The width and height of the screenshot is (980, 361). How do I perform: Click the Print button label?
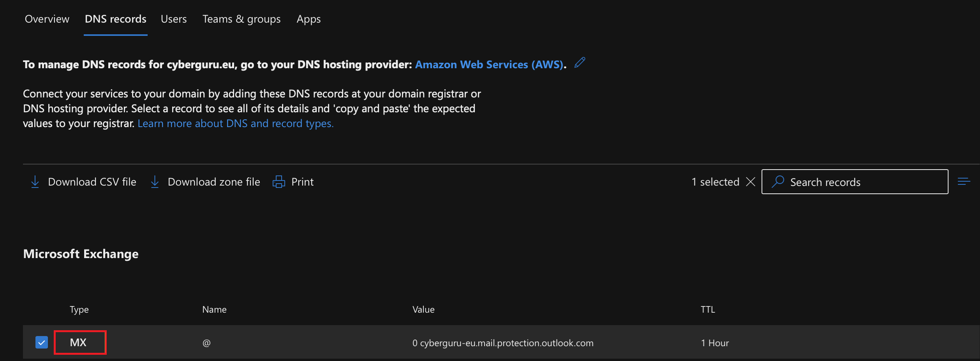coord(302,182)
